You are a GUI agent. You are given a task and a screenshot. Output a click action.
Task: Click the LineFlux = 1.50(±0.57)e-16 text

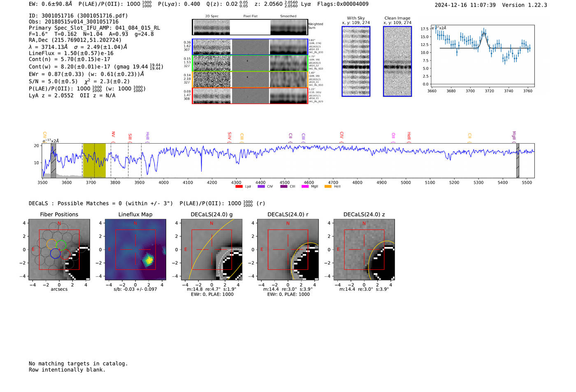click(71, 53)
